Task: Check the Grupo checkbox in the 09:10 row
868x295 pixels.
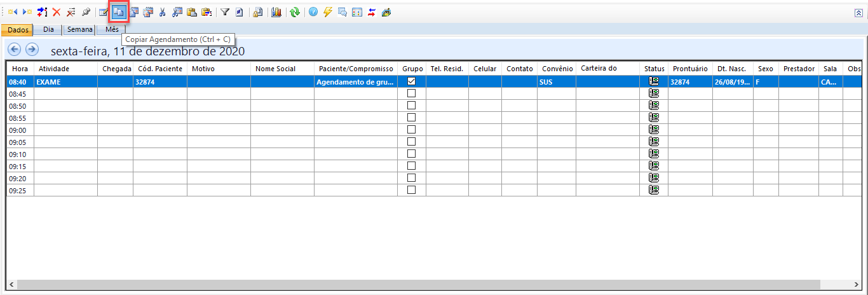Action: [x=411, y=154]
